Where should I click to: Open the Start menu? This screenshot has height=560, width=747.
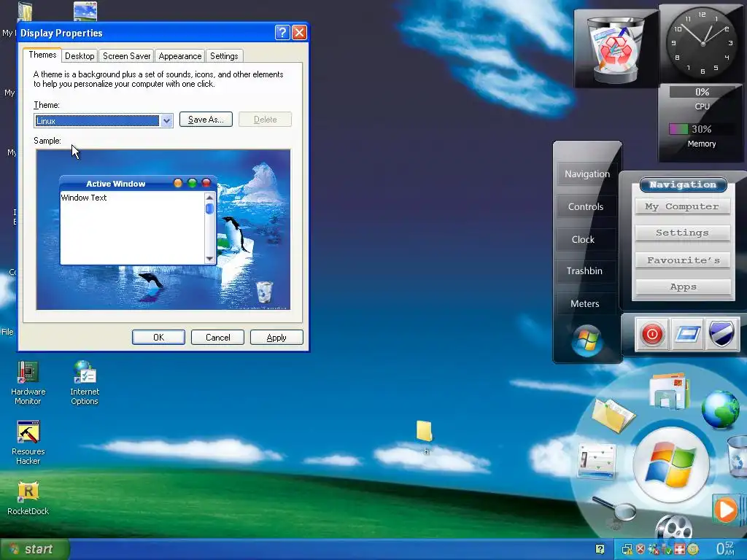[x=35, y=549]
